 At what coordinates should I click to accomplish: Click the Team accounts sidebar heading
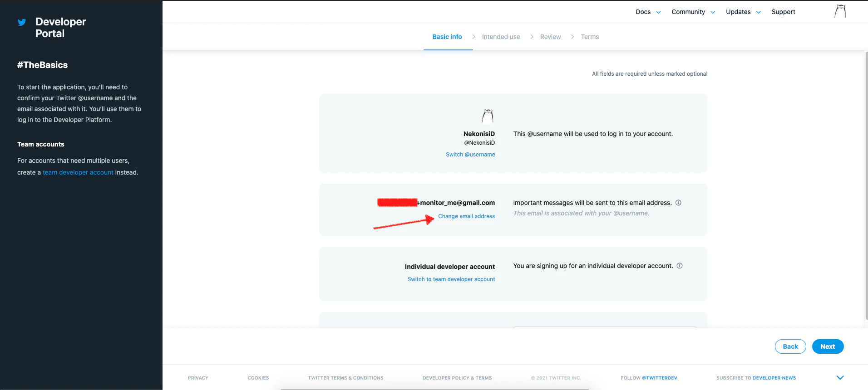click(41, 144)
